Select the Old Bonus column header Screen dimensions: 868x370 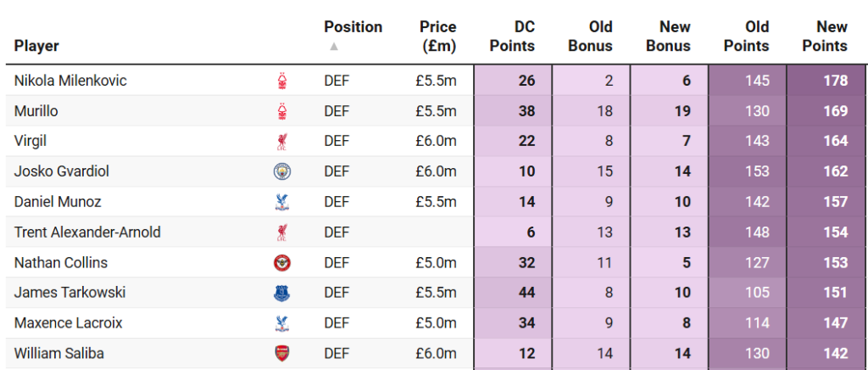tap(590, 36)
